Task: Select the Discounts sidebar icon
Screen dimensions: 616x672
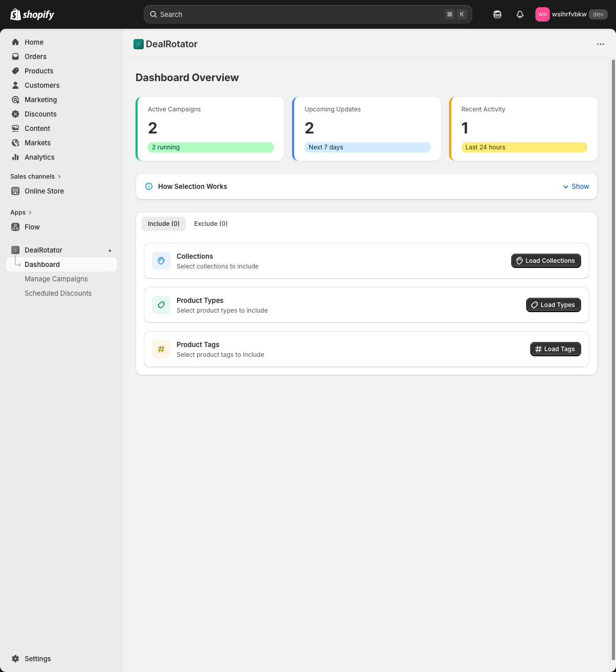Action: 15,114
